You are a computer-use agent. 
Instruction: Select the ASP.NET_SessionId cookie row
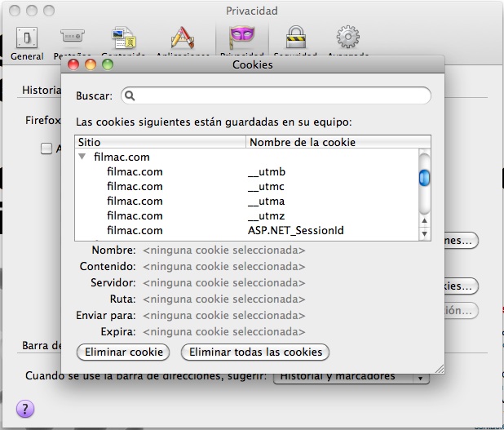coord(245,230)
